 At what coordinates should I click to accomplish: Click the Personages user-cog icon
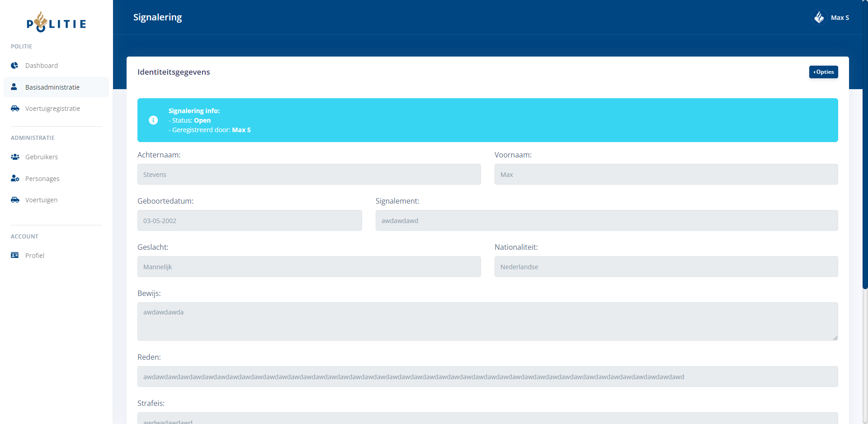point(15,179)
